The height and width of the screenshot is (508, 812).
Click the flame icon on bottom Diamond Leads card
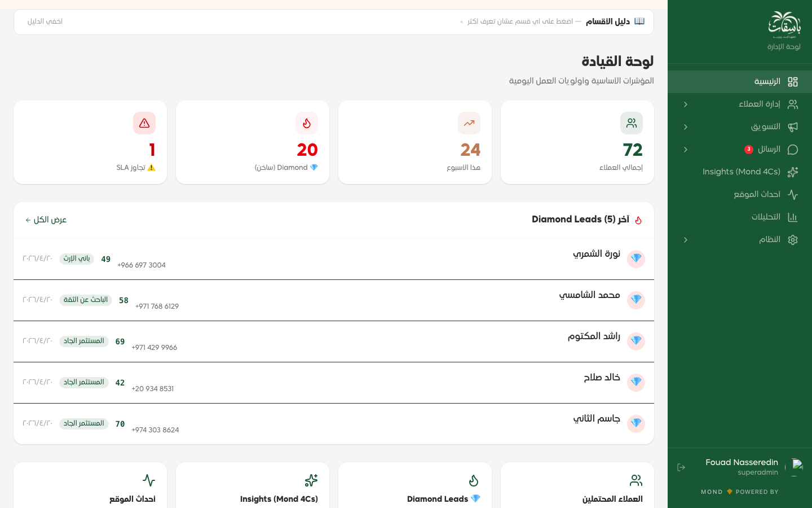pos(474,480)
